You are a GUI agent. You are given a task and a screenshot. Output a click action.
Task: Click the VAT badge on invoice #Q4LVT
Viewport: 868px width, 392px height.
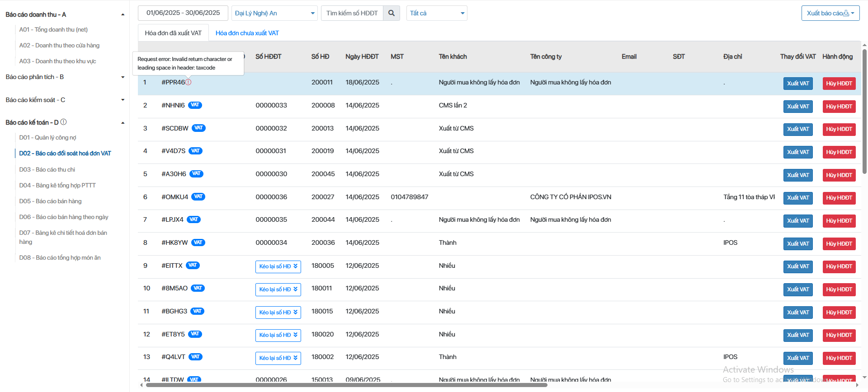[x=195, y=357]
